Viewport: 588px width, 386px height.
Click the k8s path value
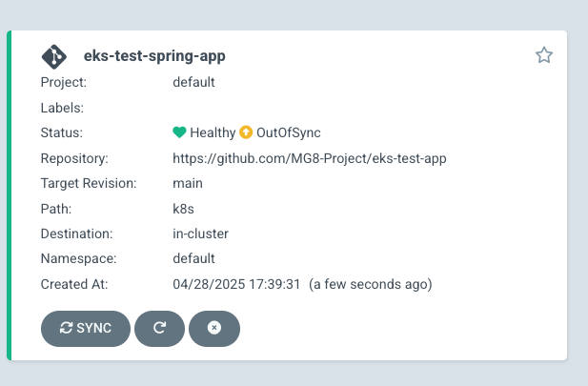[x=183, y=209]
